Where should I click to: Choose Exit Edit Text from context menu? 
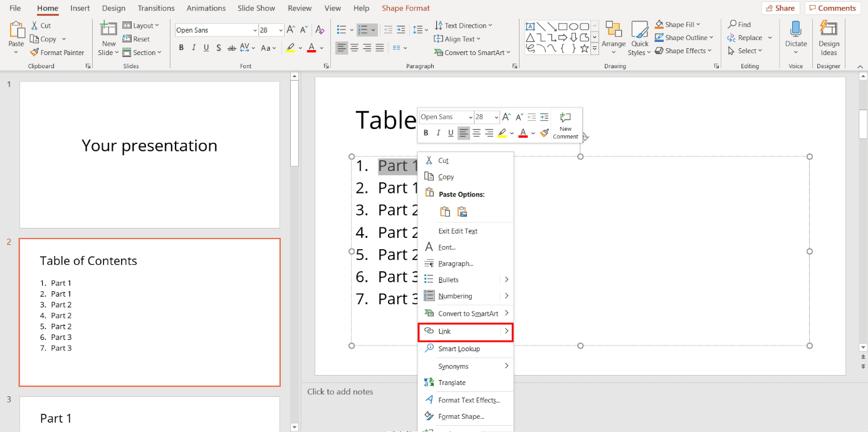[x=458, y=230]
